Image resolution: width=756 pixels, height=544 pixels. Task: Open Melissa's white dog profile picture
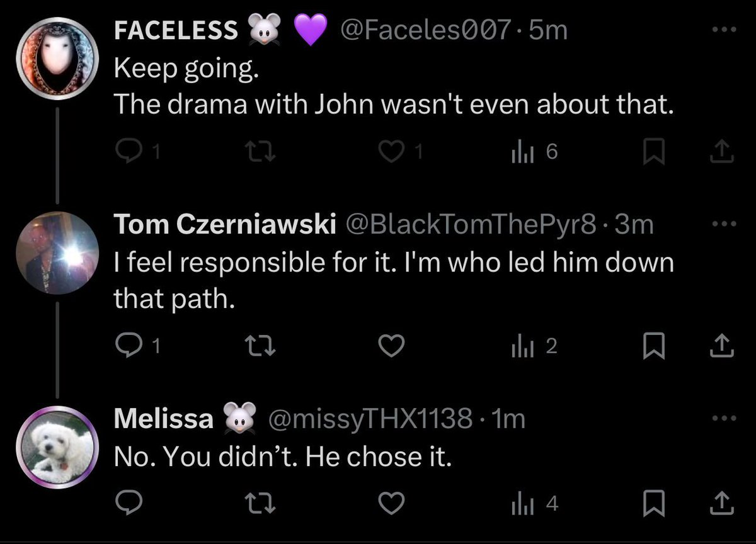point(57,444)
